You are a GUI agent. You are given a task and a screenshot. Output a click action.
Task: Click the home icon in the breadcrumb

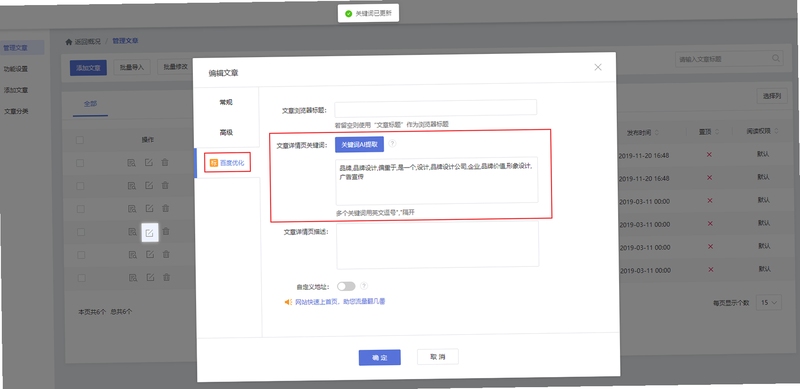[x=69, y=42]
